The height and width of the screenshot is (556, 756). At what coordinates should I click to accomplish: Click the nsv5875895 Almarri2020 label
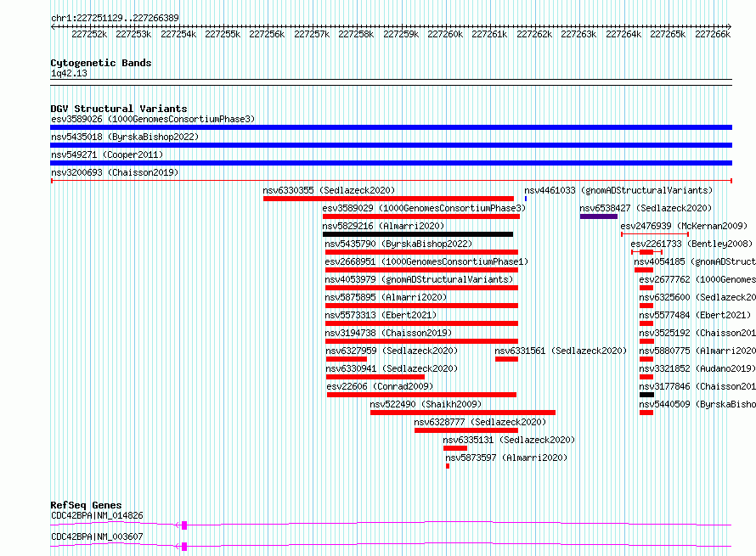point(386,297)
